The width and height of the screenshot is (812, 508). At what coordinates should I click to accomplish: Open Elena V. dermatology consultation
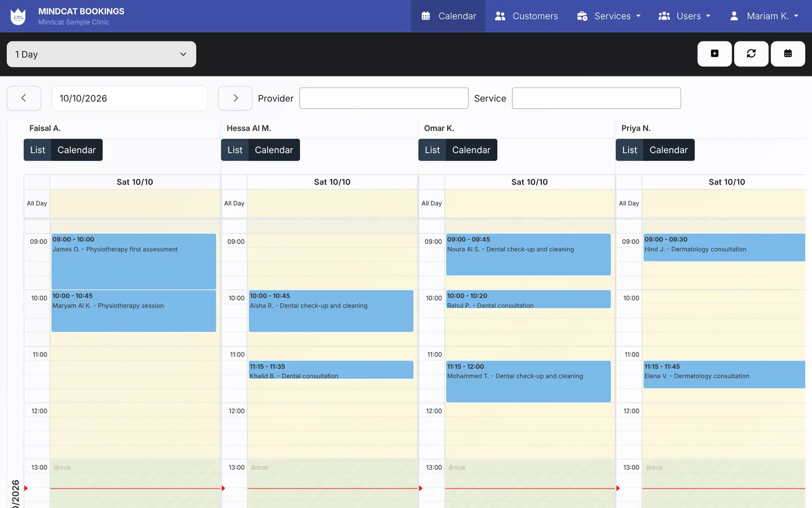point(724,374)
